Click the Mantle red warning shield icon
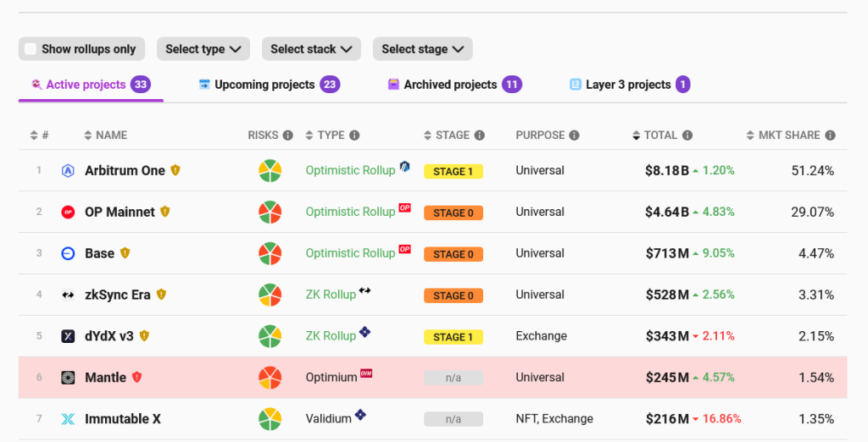868x442 pixels. tap(136, 378)
